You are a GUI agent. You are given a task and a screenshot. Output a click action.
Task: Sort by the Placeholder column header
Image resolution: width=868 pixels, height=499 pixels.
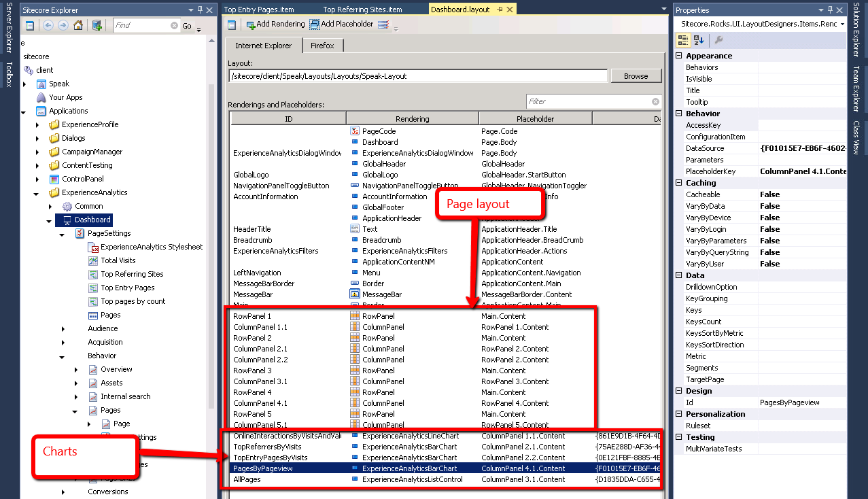(536, 119)
